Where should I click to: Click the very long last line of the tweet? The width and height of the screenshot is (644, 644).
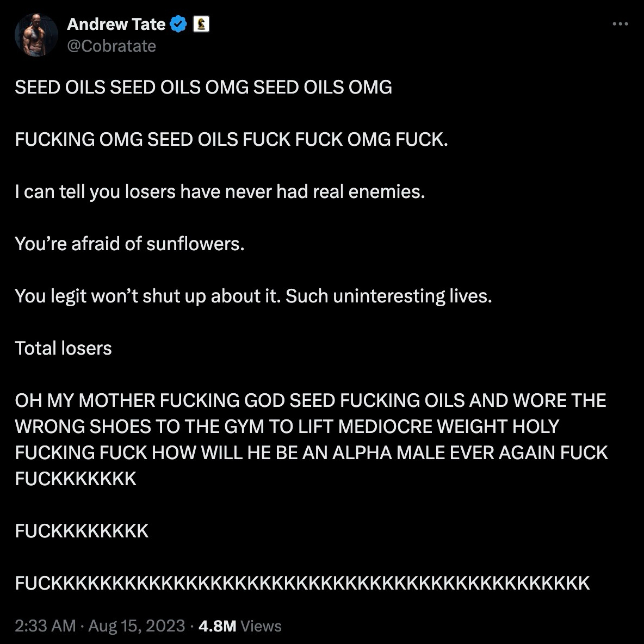tap(302, 583)
